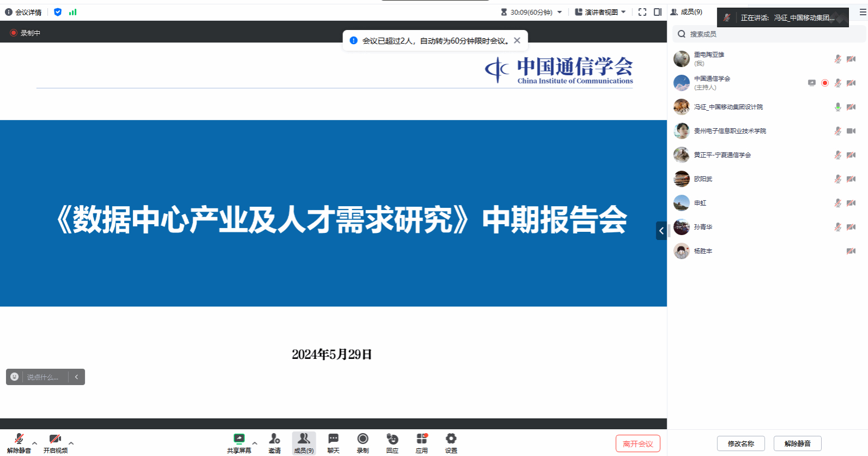Toggle the start video (开启视频) camera button

coord(55,440)
